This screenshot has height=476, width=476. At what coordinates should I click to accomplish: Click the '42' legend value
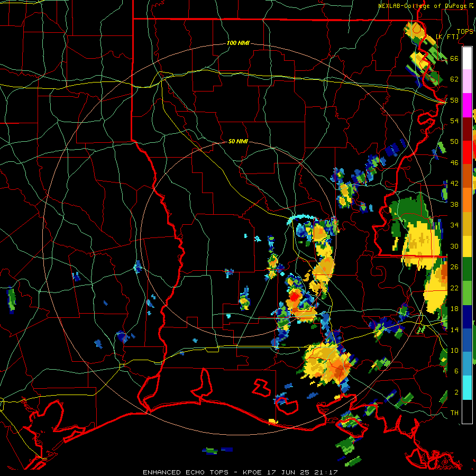pyautogui.click(x=454, y=184)
